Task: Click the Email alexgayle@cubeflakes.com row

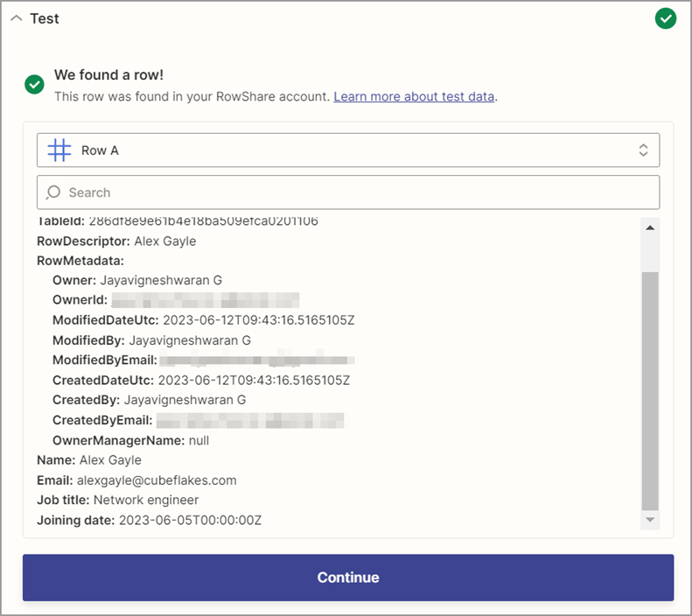Action: point(136,480)
